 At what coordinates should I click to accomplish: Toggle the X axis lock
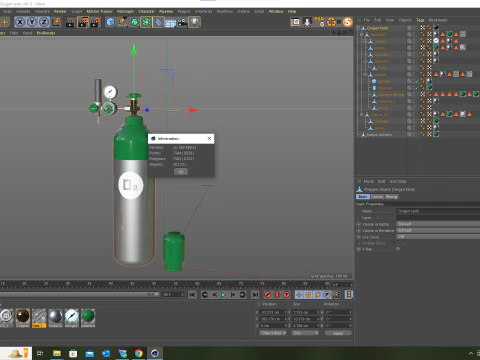(x=20, y=22)
